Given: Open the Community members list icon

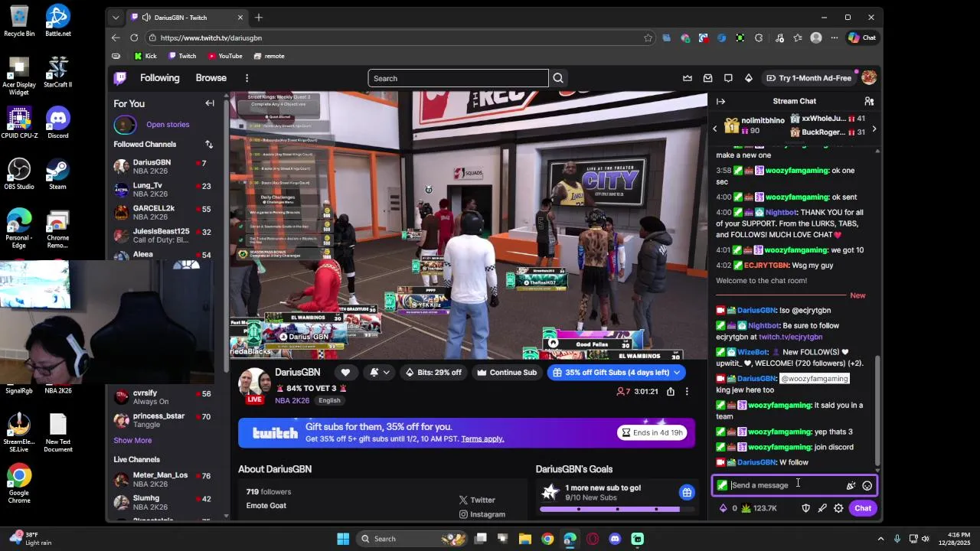Looking at the screenshot, I should [x=869, y=101].
